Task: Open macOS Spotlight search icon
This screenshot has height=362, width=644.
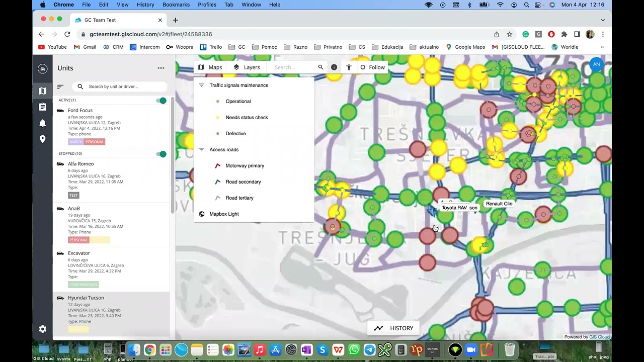Action: [x=526, y=5]
